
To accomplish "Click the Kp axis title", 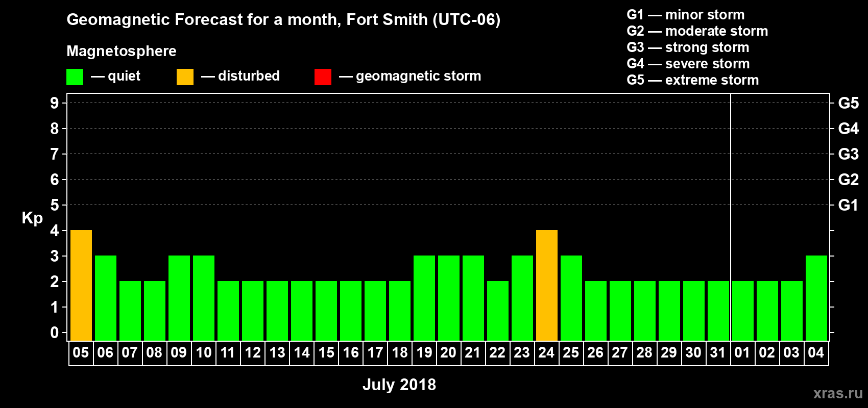I will [x=32, y=218].
